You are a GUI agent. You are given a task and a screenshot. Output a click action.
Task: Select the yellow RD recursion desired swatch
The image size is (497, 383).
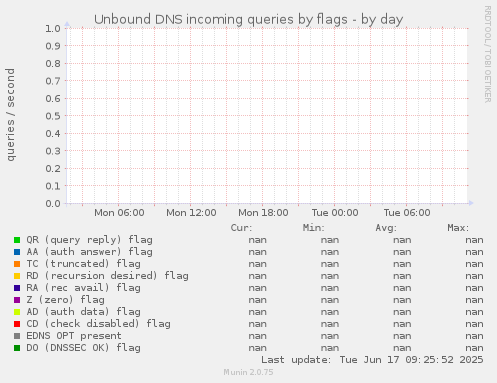pos(17,276)
